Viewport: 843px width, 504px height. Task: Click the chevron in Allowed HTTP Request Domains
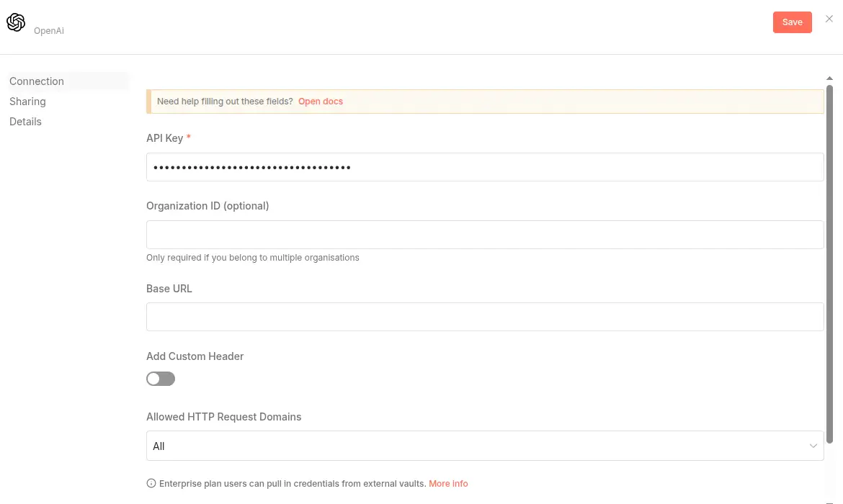click(813, 446)
